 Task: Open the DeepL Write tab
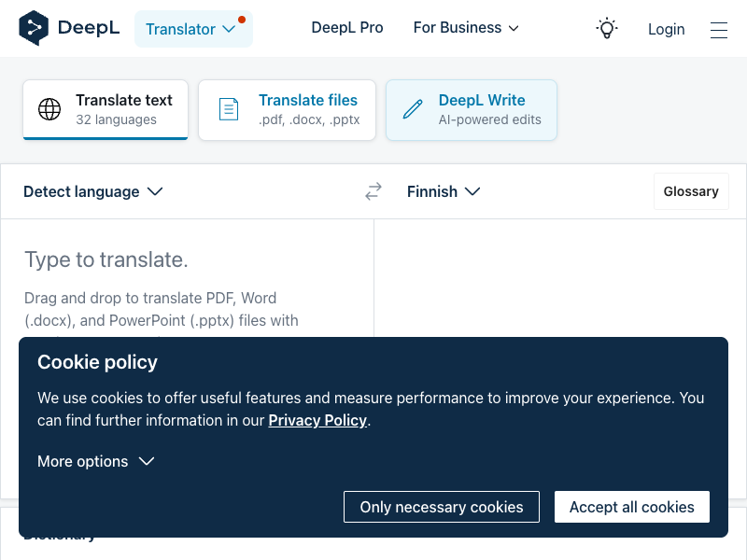472,110
